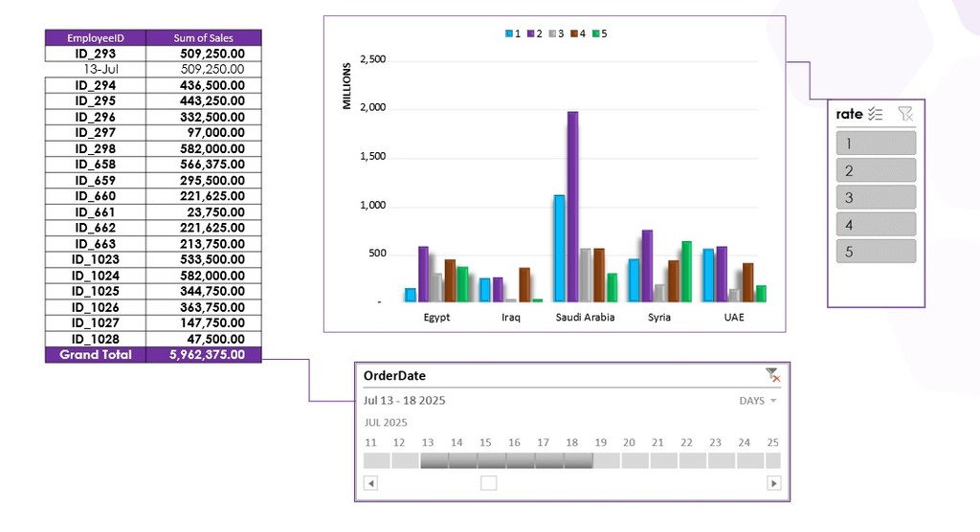The image size is (980, 532).
Task: Select July 16 on the timeline
Action: [x=520, y=461]
